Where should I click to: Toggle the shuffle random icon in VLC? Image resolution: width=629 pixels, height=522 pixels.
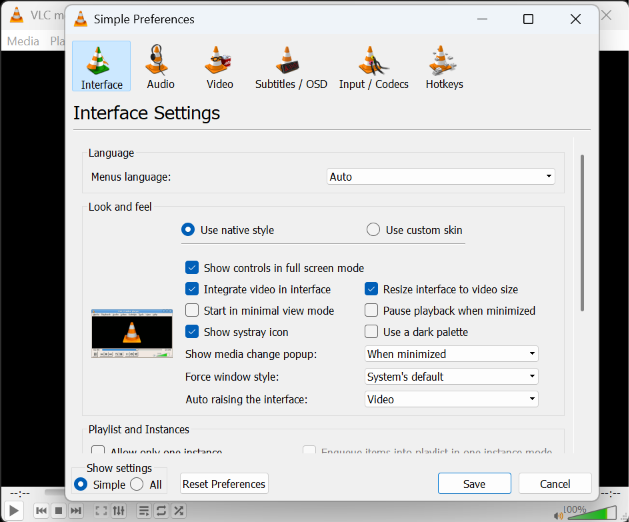[179, 511]
